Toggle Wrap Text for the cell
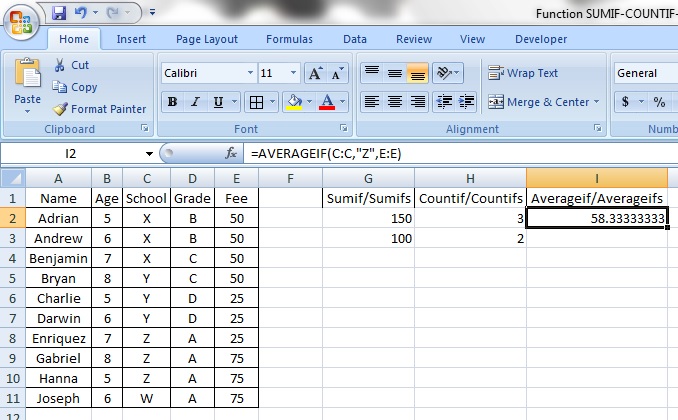Image resolution: width=678 pixels, height=420 pixels. 522,73
